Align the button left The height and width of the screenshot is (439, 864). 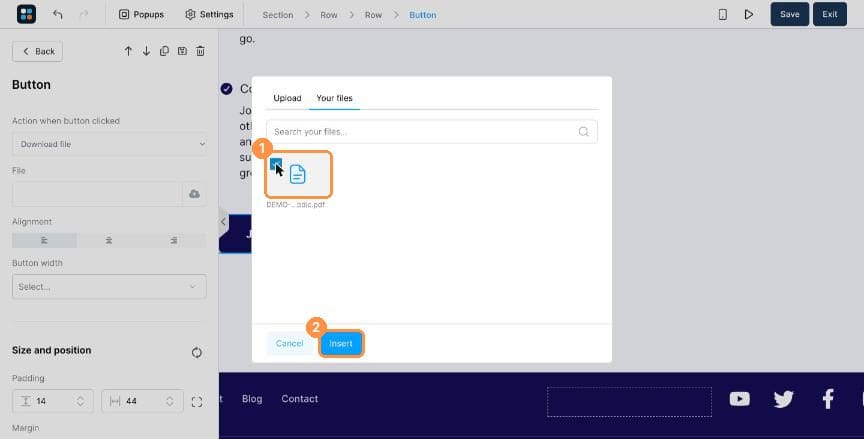pos(44,240)
